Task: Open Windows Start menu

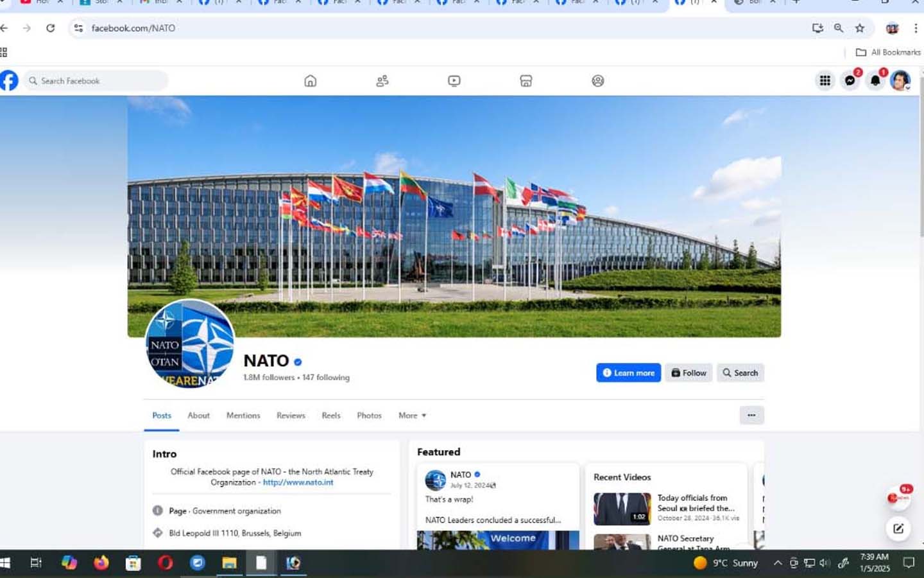Action: pos(6,563)
